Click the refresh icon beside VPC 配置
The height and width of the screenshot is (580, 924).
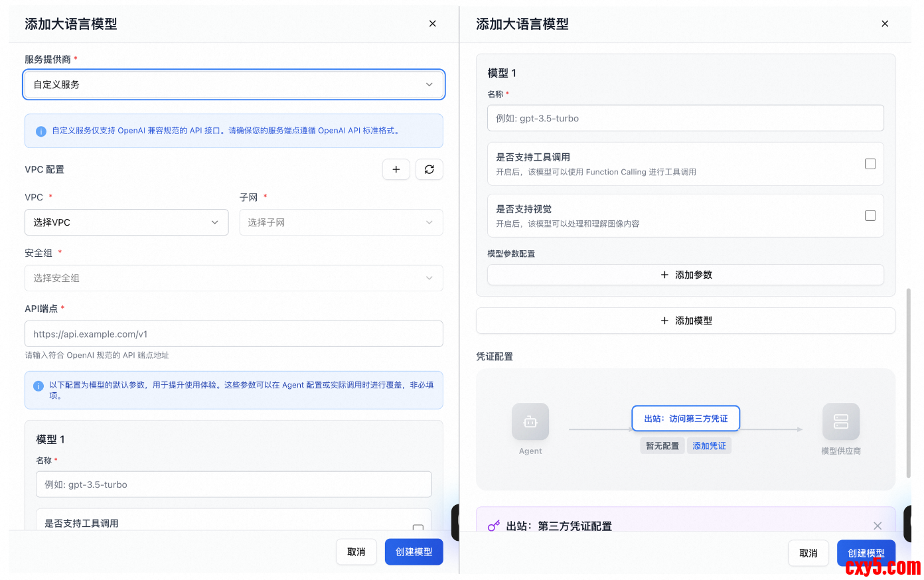(x=429, y=169)
